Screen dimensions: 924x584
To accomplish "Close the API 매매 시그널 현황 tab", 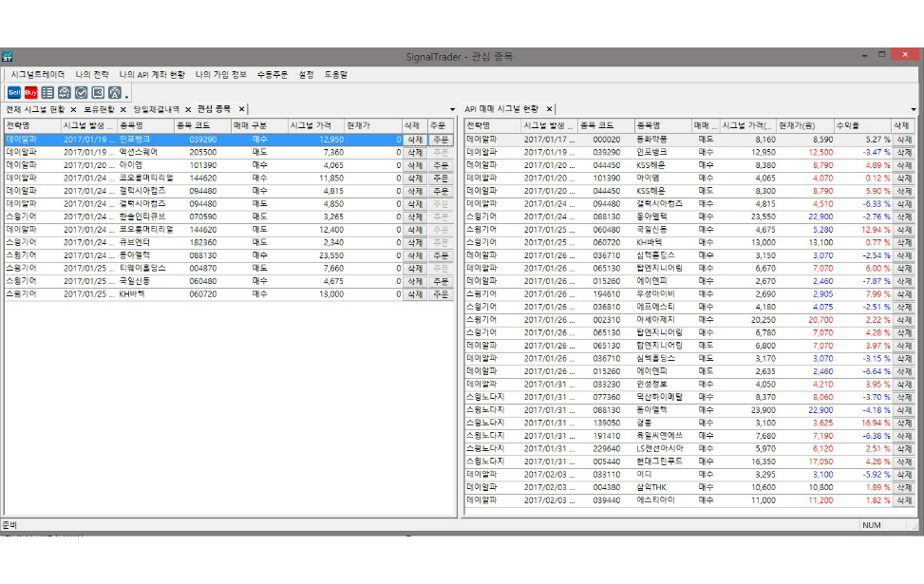I will [x=549, y=109].
